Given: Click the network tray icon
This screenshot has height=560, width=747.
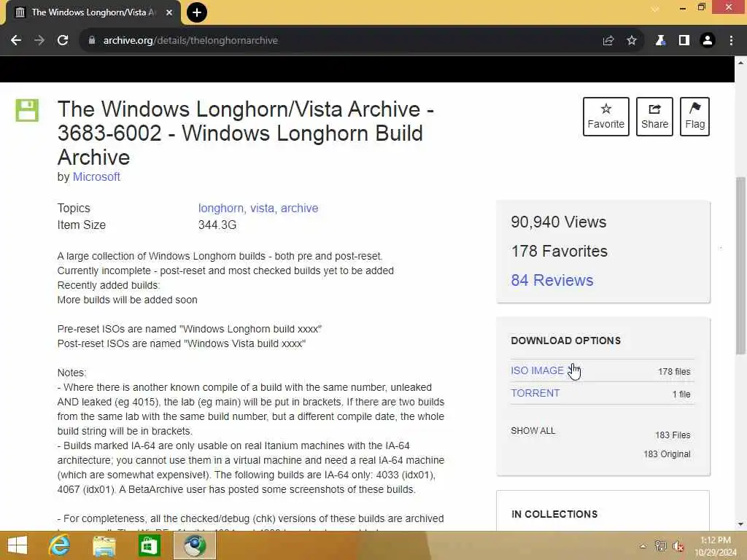Looking at the screenshot, I should 660,546.
